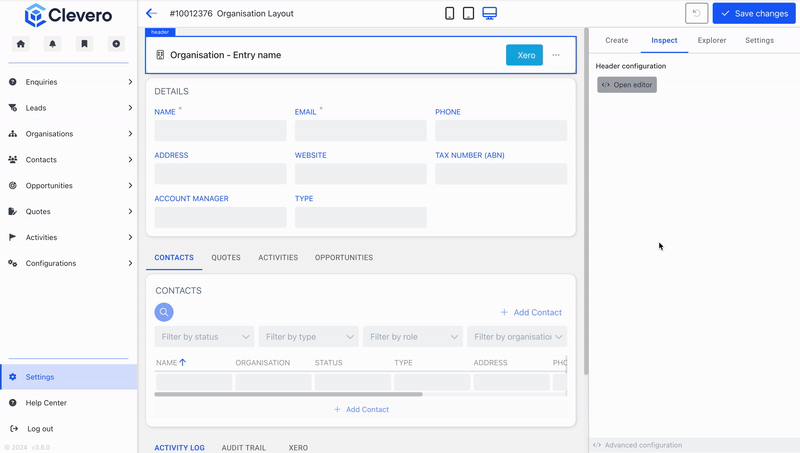
Task: Click the EMAIL input field
Action: [361, 131]
